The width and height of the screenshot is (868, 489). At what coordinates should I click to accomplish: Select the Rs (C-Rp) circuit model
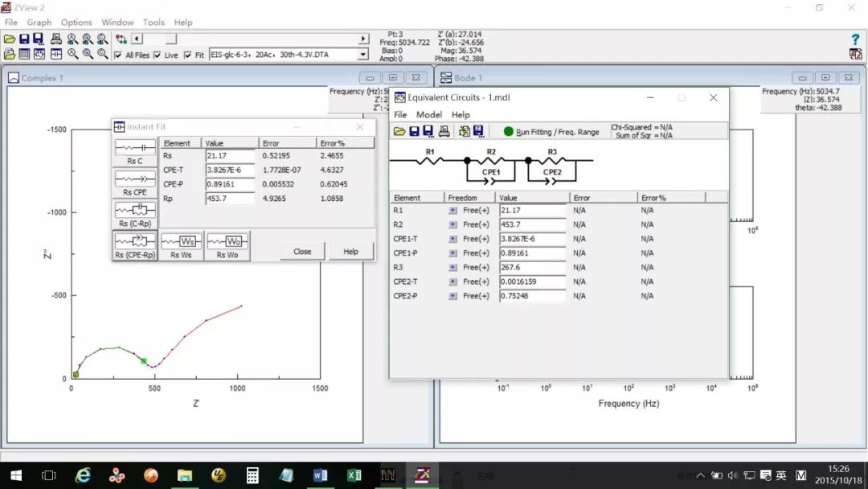135,214
